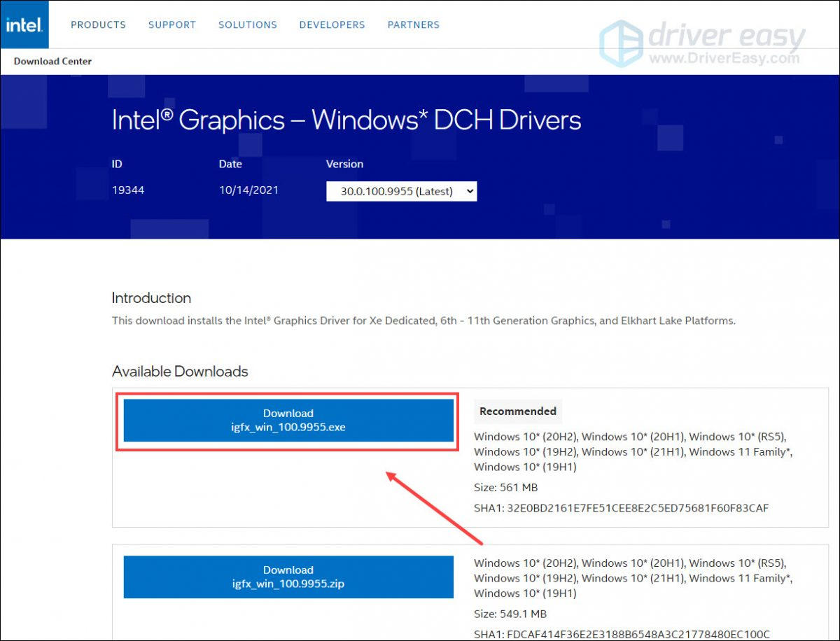Open the driver Version dropdown
The height and width of the screenshot is (641, 840).
pyautogui.click(x=401, y=190)
